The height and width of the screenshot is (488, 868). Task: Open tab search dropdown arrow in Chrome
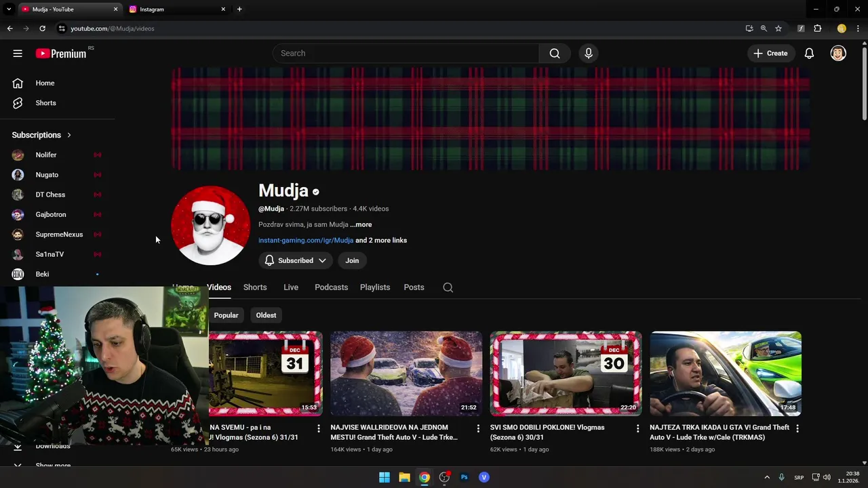pos(9,9)
